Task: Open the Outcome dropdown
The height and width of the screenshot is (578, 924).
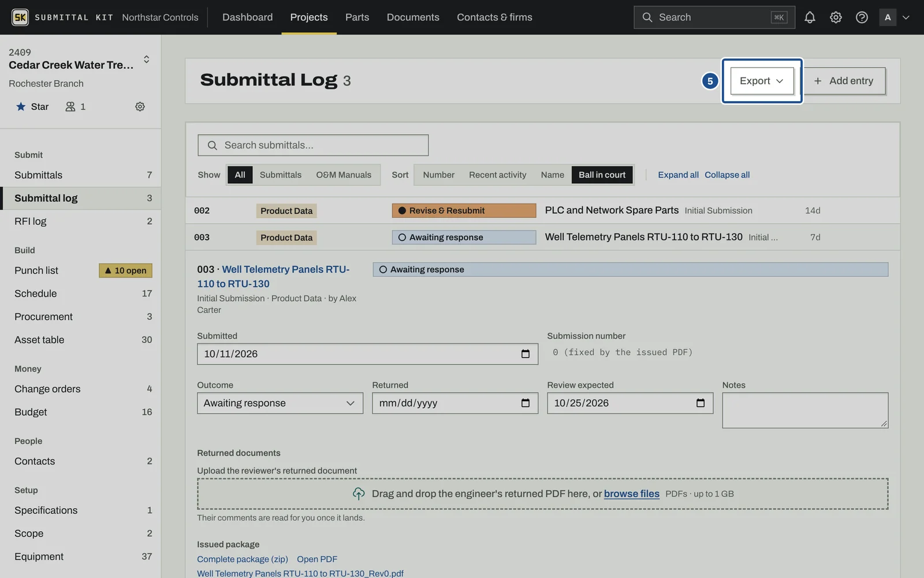Action: (x=280, y=403)
